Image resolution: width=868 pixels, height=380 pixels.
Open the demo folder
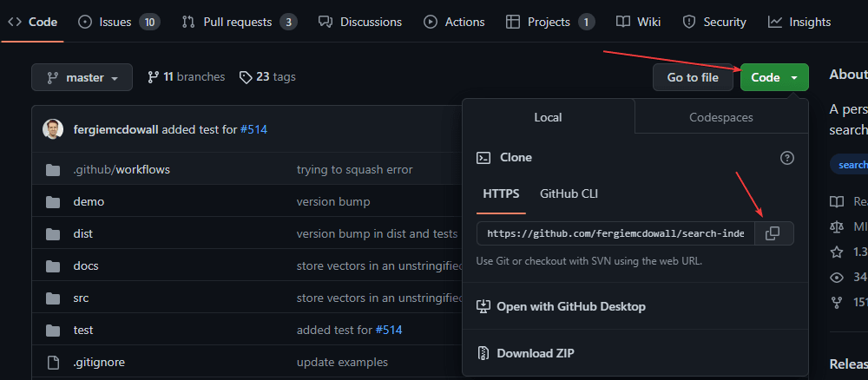pyautogui.click(x=89, y=201)
